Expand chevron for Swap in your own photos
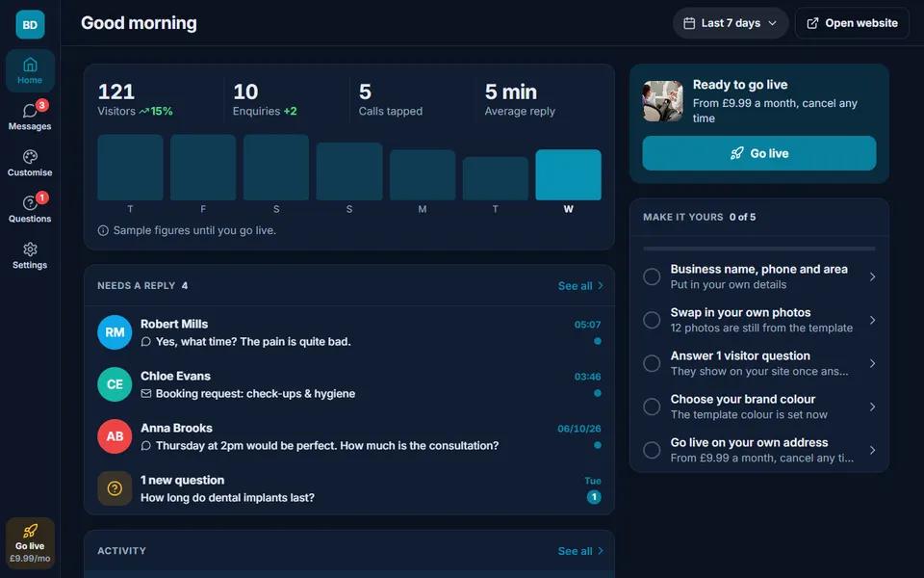This screenshot has height=578, width=924. [872, 320]
